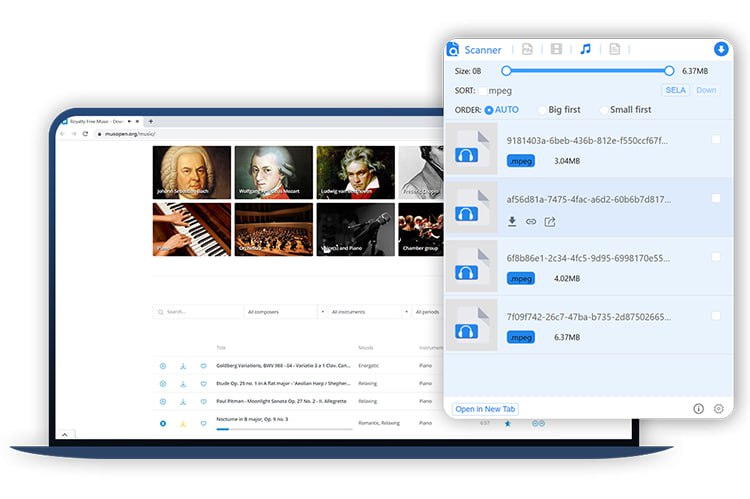The image size is (750, 499).
Task: Select the image file filter icon
Action: (526, 49)
